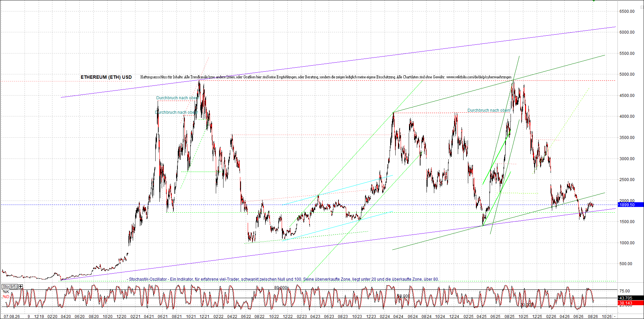Select the ETHEREUM (ETH) USD chart title

(106, 77)
